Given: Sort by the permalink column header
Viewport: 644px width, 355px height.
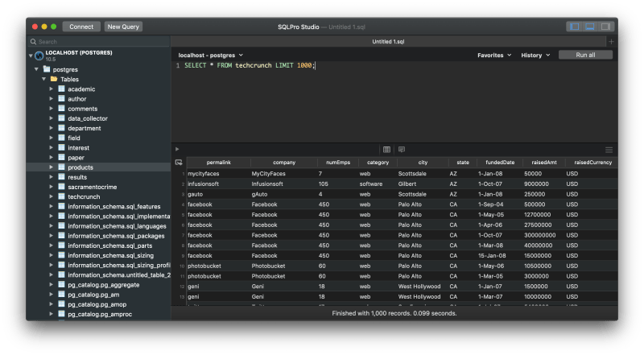Looking at the screenshot, I should (x=218, y=163).
